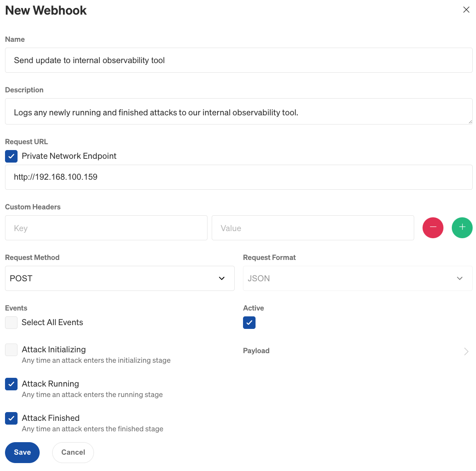
Task: Add a new custom header row
Action: (462, 228)
